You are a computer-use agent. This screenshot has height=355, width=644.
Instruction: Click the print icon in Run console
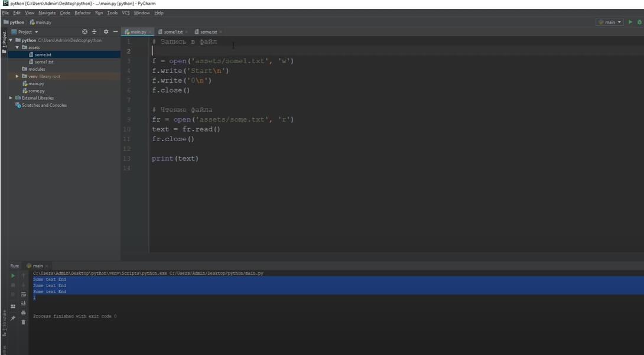coord(24,312)
